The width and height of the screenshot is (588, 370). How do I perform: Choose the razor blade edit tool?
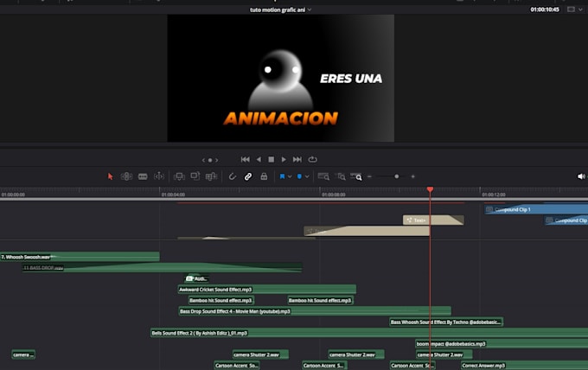tap(143, 176)
